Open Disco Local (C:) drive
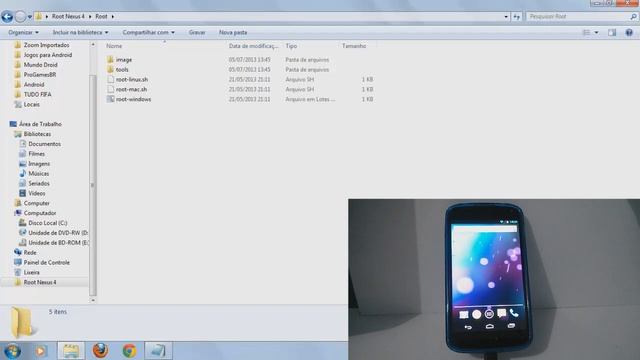The width and height of the screenshot is (640, 360). pos(47,223)
